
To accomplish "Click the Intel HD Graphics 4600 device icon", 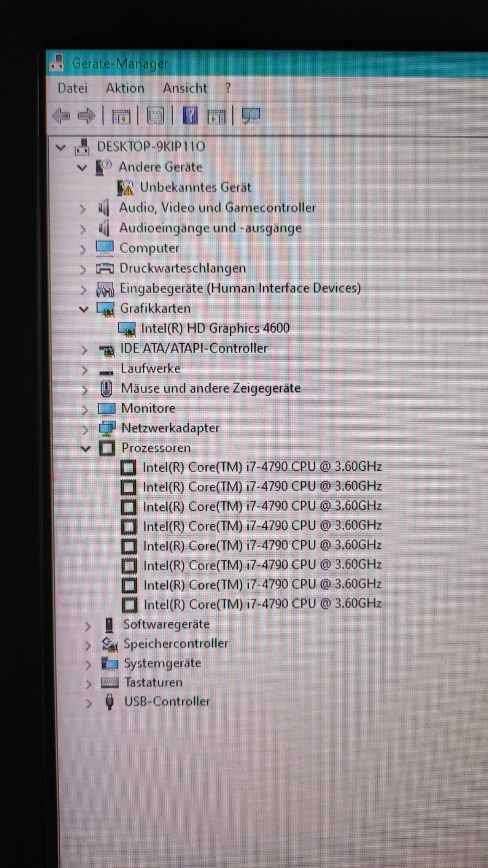I will [126, 328].
